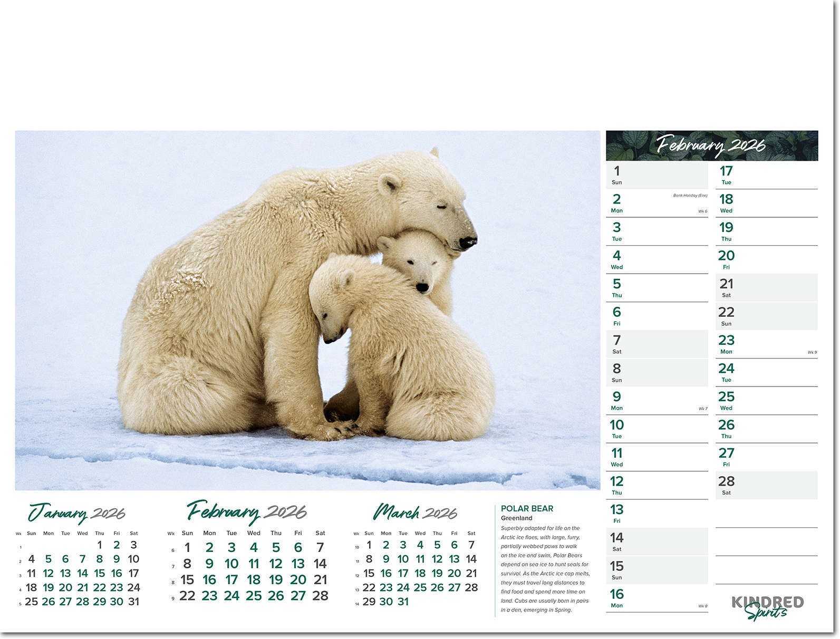Click the February 2026 leaf banner header
The image size is (840, 639).
tap(711, 146)
